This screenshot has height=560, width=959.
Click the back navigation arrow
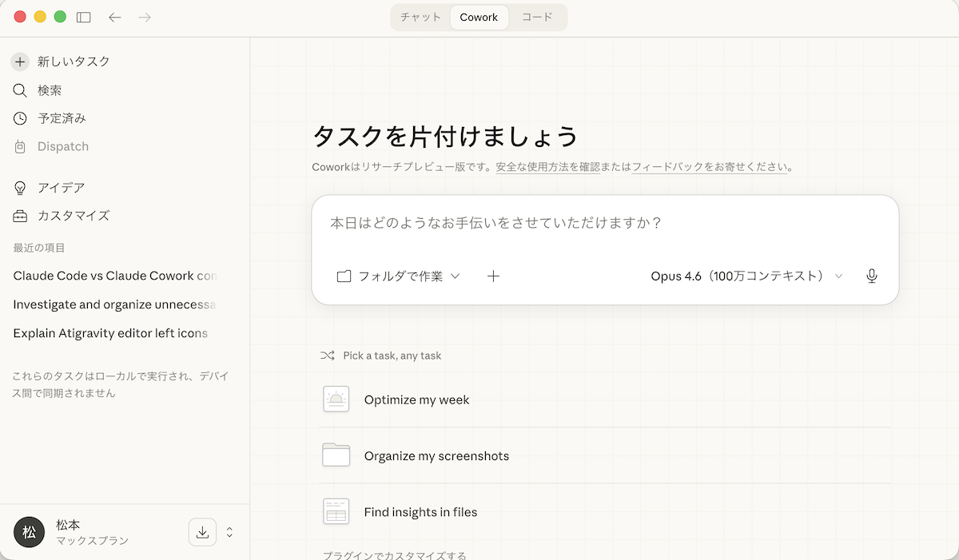pyautogui.click(x=115, y=17)
